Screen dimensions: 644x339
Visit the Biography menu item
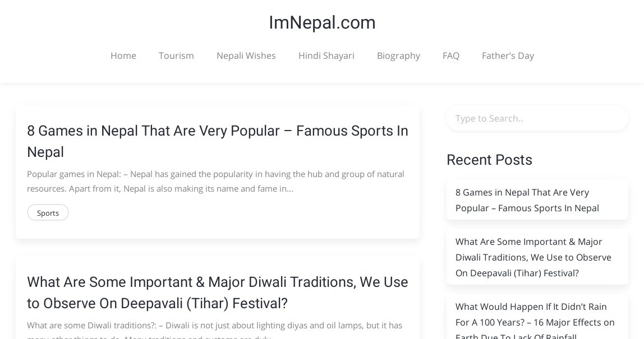[x=398, y=55]
